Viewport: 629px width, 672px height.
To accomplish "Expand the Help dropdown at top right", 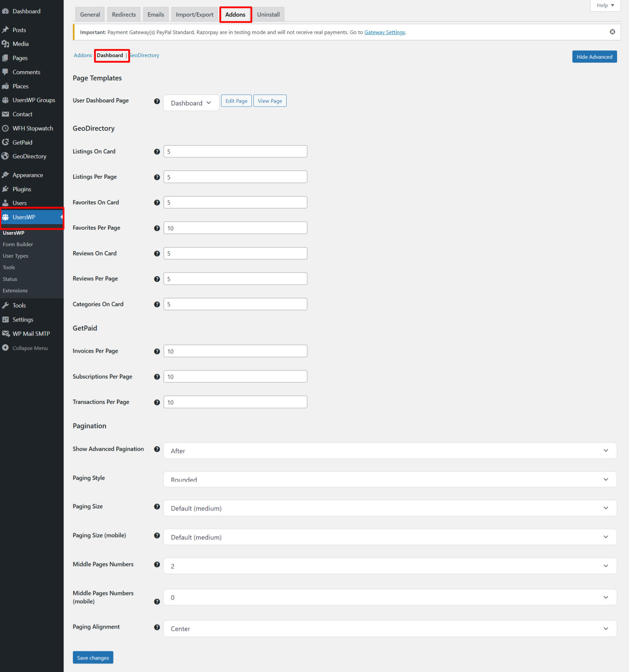I will (x=605, y=5).
